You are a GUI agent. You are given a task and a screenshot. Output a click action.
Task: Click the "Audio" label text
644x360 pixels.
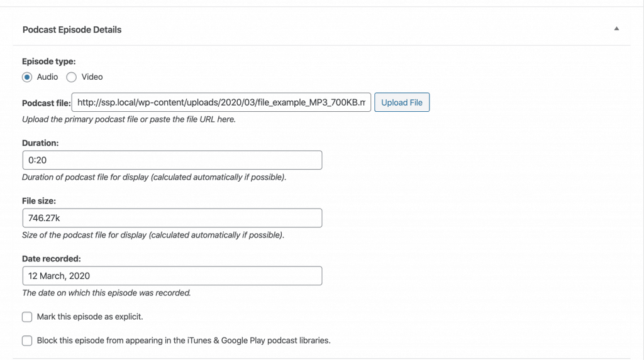pyautogui.click(x=47, y=77)
